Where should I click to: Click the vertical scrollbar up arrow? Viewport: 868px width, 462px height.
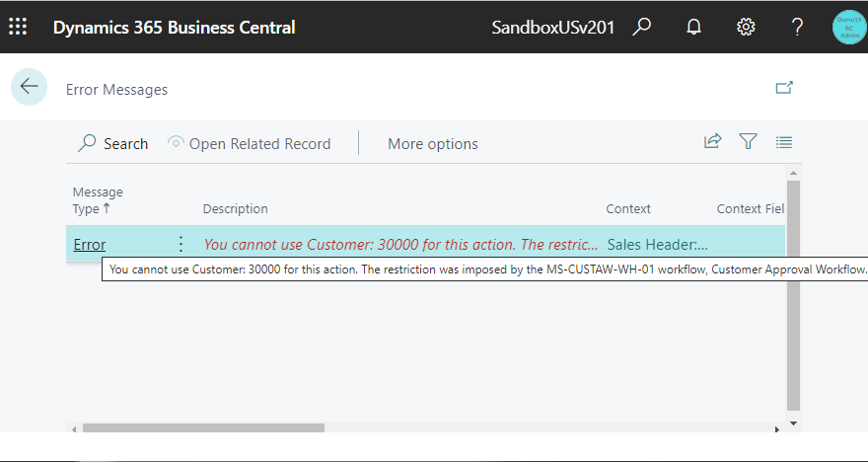[793, 174]
